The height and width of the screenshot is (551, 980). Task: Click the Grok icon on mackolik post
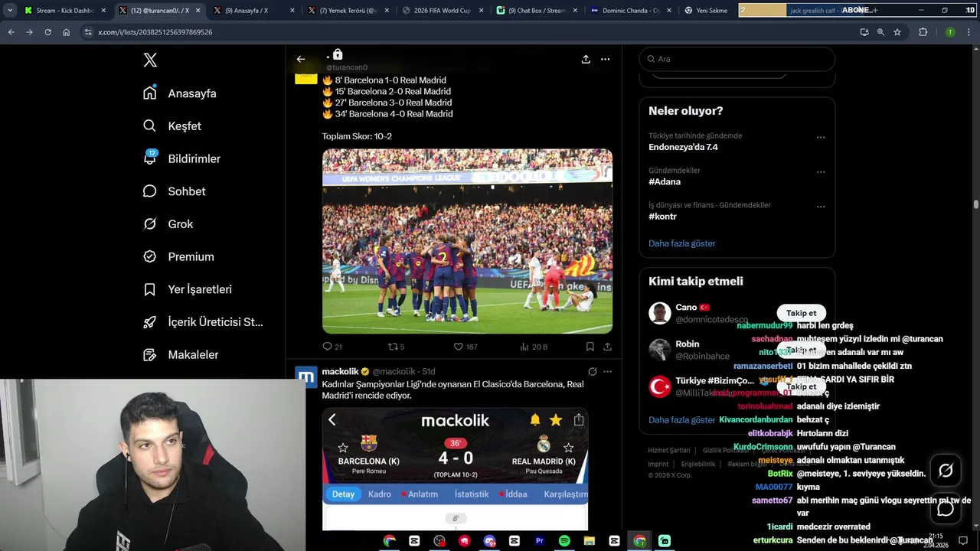click(592, 371)
